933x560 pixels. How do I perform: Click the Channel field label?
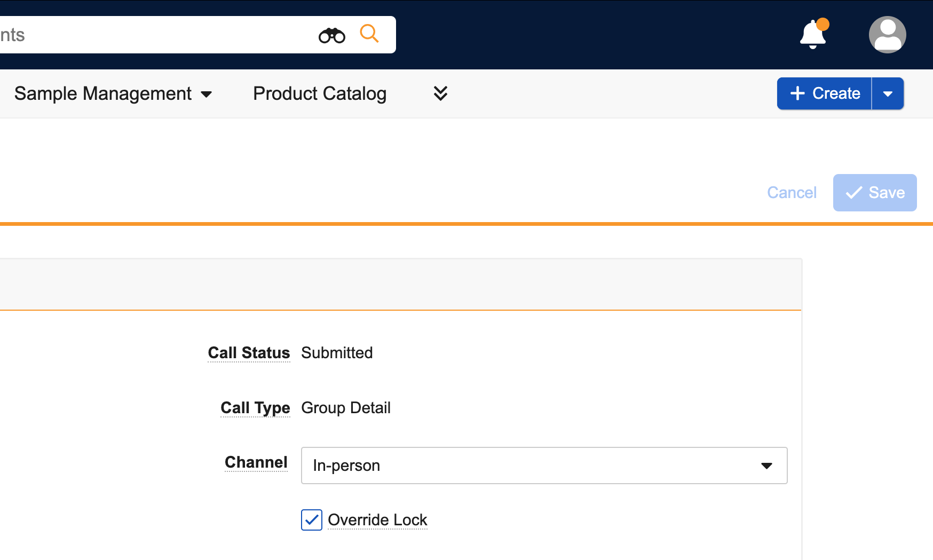point(256,462)
